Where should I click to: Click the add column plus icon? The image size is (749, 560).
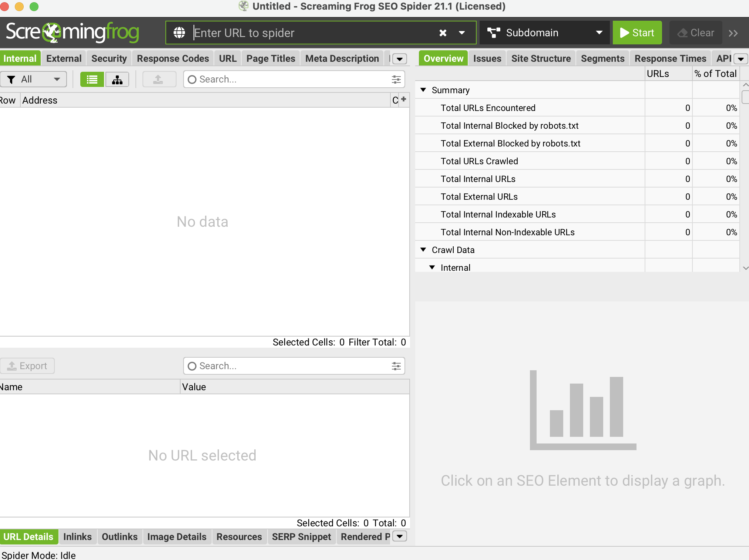click(404, 99)
